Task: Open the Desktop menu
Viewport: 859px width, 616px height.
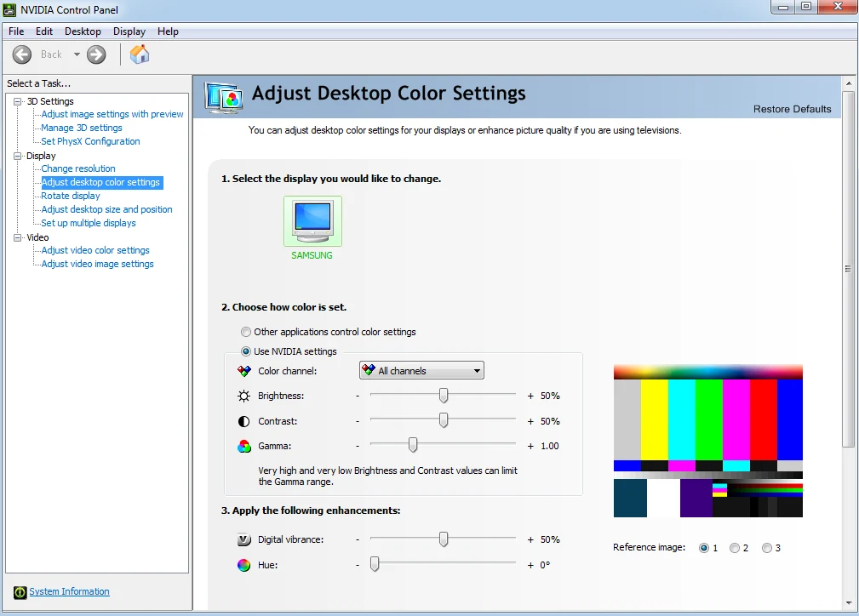Action: click(x=83, y=31)
